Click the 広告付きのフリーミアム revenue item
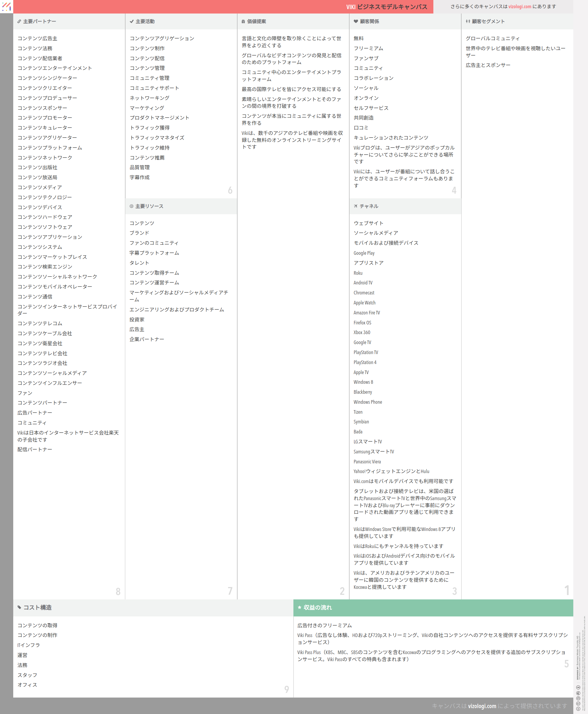This screenshot has width=588, height=714. [325, 625]
